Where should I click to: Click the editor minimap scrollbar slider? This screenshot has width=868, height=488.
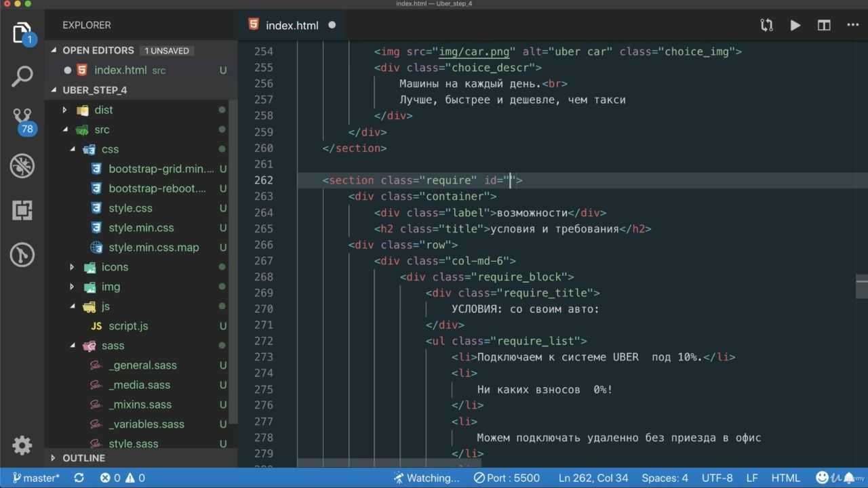click(x=862, y=285)
